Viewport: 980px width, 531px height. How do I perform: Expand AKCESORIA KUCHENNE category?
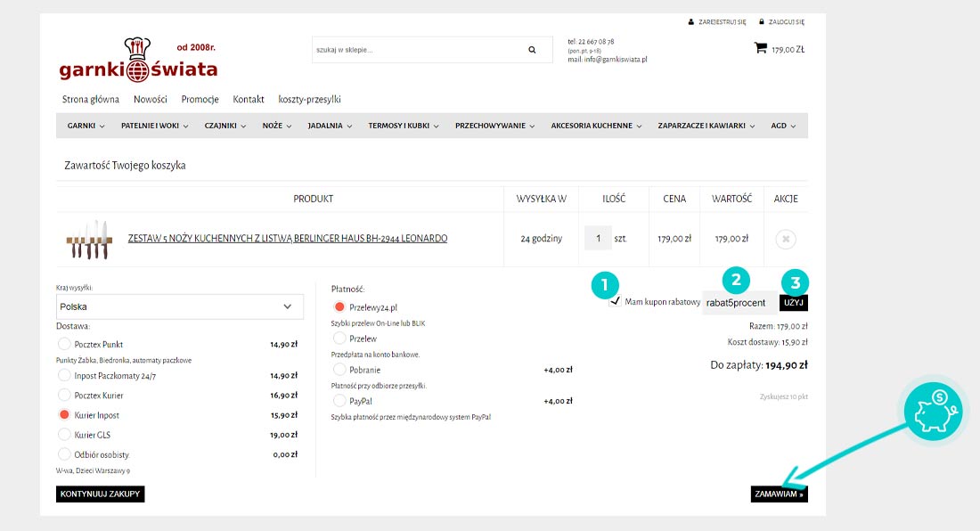click(596, 126)
